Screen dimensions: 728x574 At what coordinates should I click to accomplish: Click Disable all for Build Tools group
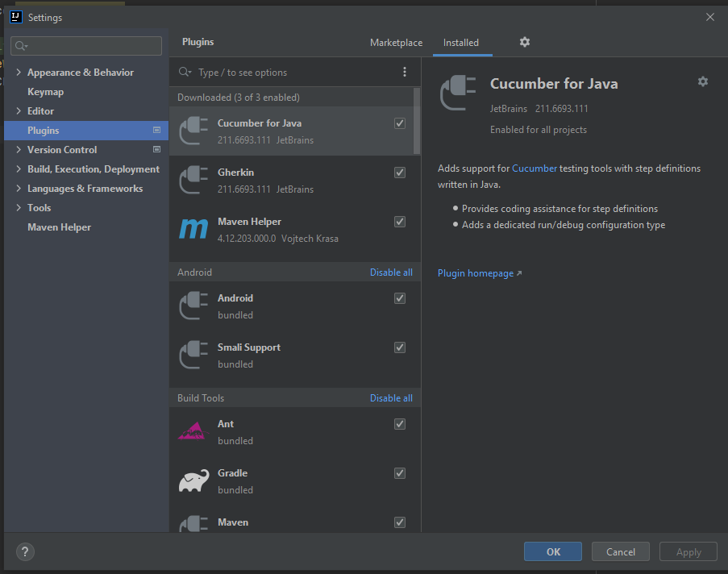click(391, 398)
